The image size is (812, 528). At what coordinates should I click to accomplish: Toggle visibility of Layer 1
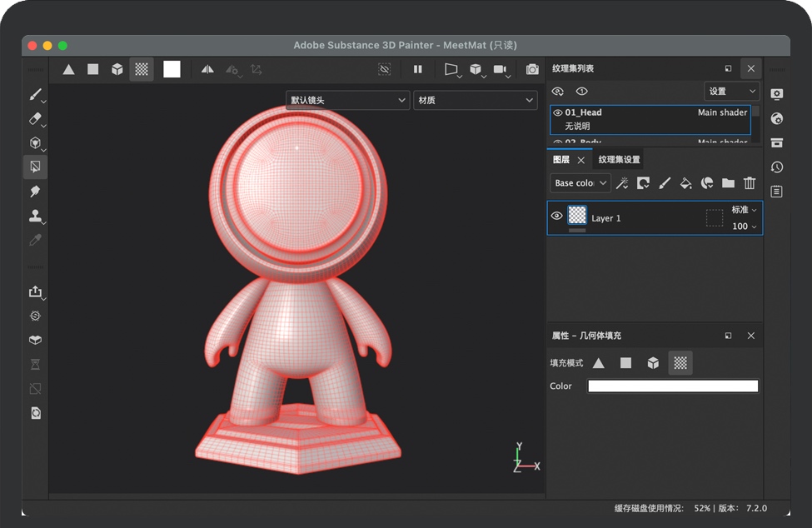point(557,217)
